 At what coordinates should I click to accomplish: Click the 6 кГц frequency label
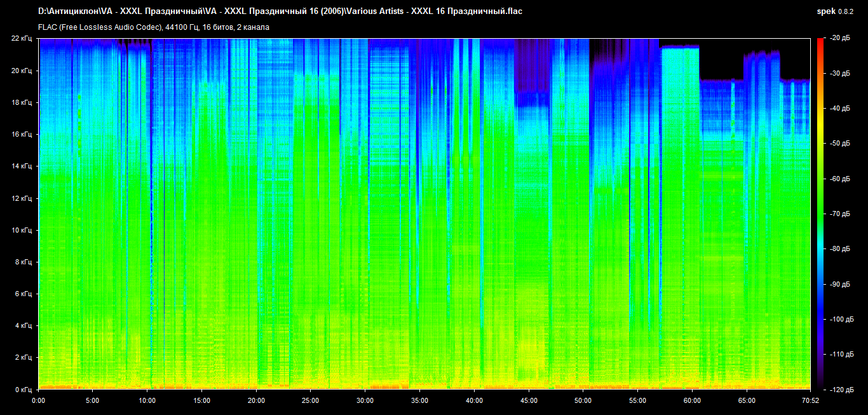point(24,294)
